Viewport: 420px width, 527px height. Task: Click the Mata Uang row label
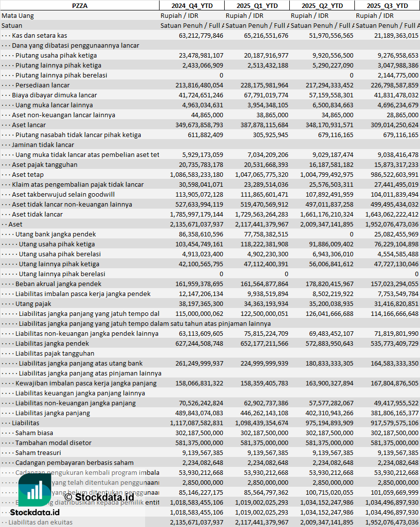point(17,16)
